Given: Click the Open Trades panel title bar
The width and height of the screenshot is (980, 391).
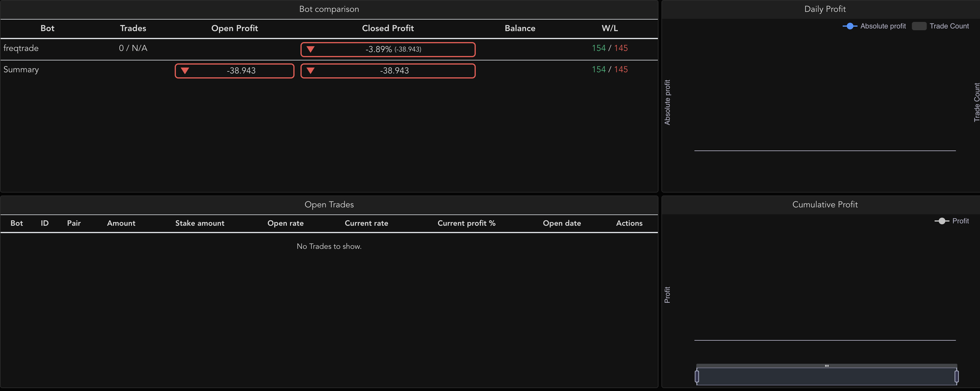Looking at the screenshot, I should coord(329,204).
